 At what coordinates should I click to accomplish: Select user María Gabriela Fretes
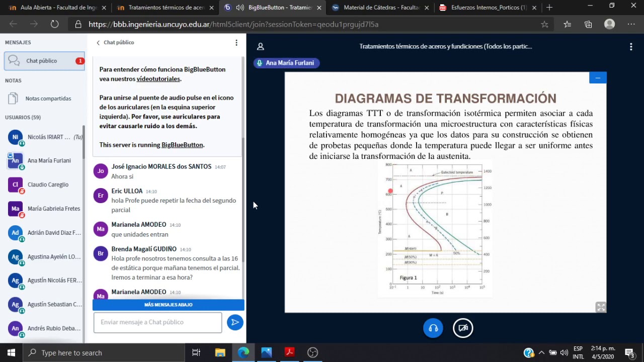pyautogui.click(x=44, y=209)
